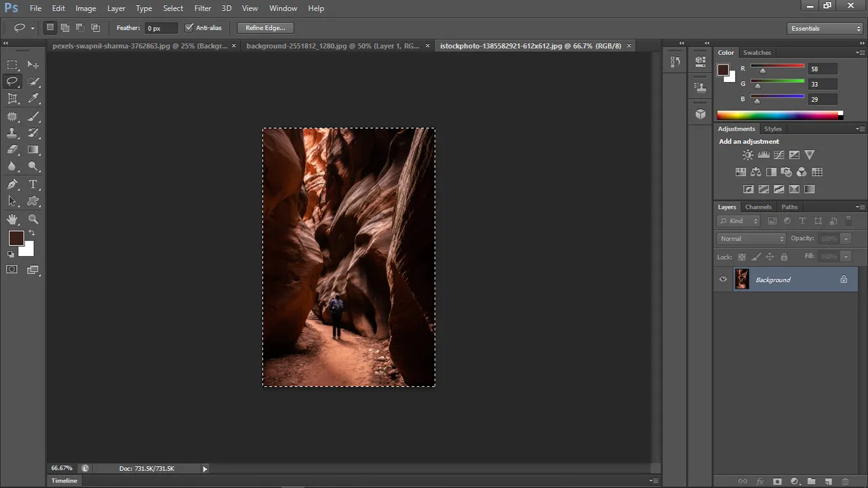Select the Perspective Crop tool
Image resolution: width=868 pixels, height=488 pixels.
click(12, 98)
